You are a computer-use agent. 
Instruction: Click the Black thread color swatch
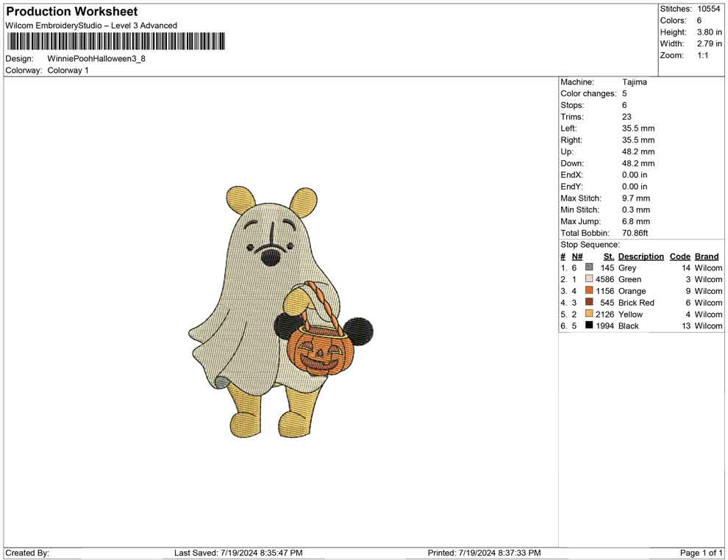[x=589, y=326]
